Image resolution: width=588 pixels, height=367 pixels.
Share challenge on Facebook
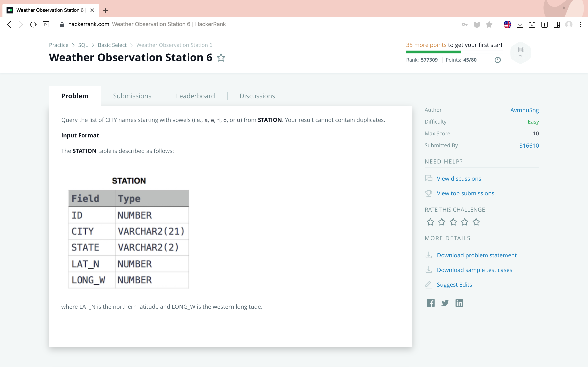[431, 303]
